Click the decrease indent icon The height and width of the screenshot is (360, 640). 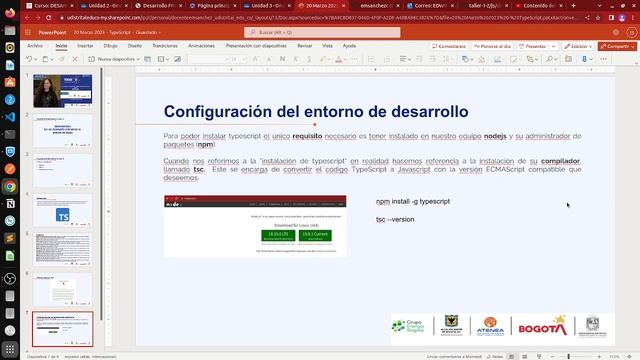419,59
